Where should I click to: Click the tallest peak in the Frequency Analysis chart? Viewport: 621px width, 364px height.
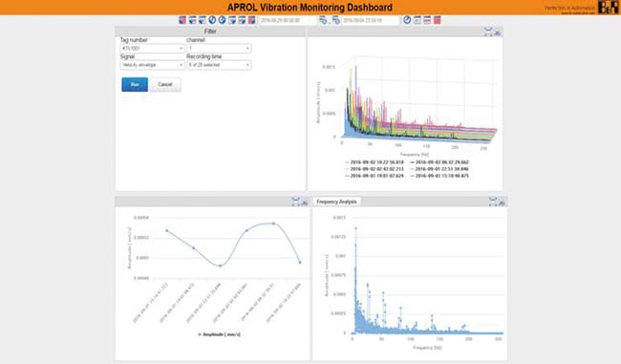(x=355, y=228)
